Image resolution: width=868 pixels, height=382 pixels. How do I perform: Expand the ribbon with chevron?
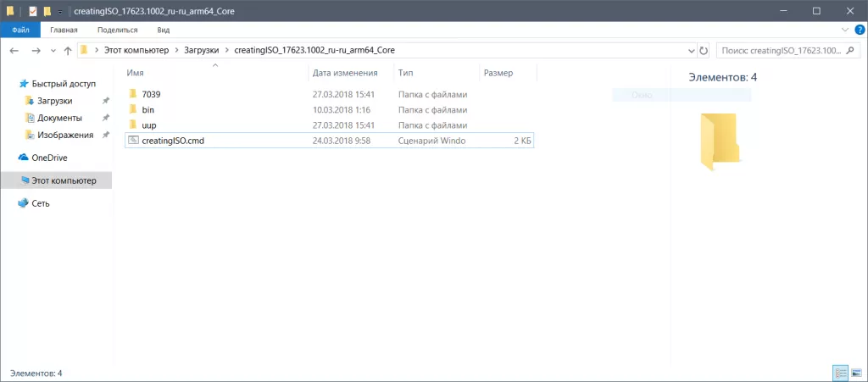845,30
